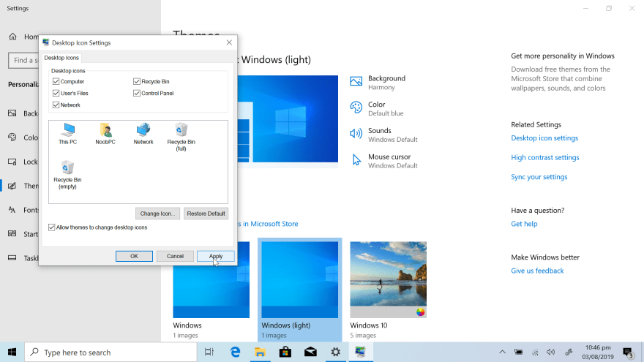
Task: Open High contrast settings link
Action: tap(545, 157)
